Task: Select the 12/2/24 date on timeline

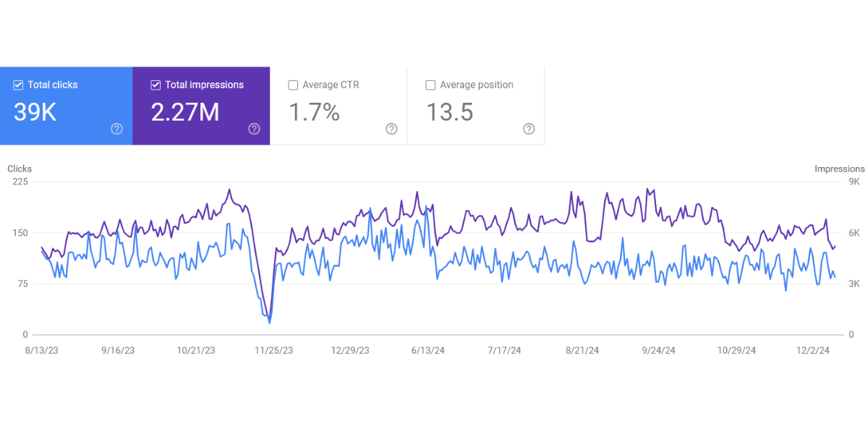Action: [x=814, y=350]
